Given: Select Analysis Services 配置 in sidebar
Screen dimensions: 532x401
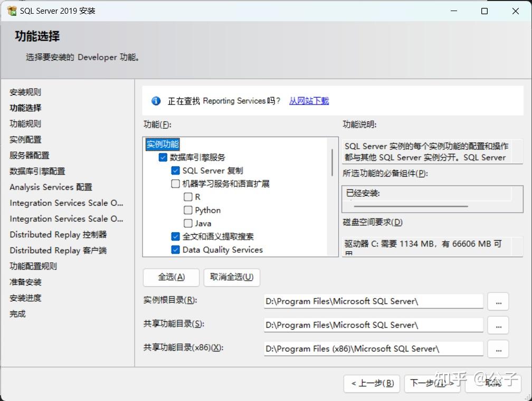Looking at the screenshot, I should pos(50,187).
